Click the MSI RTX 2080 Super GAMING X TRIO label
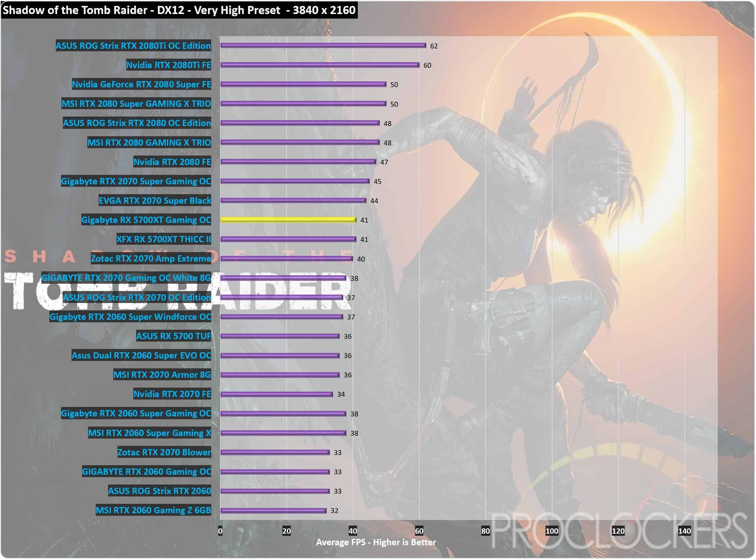 point(136,104)
